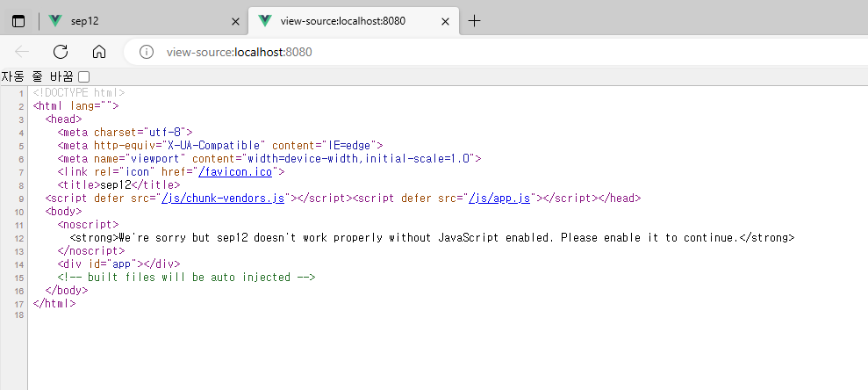Go back with the back arrow
This screenshot has width=868, height=390.
22,52
